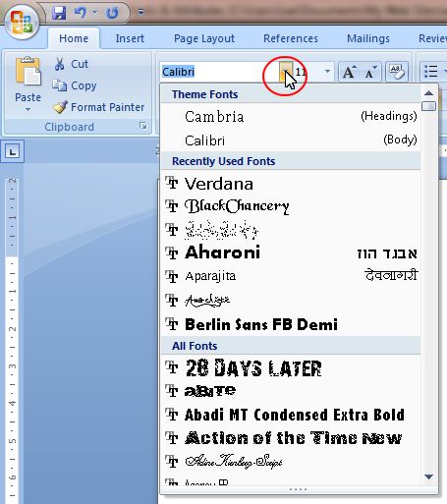
Task: Switch to the Home tab
Action: click(74, 38)
